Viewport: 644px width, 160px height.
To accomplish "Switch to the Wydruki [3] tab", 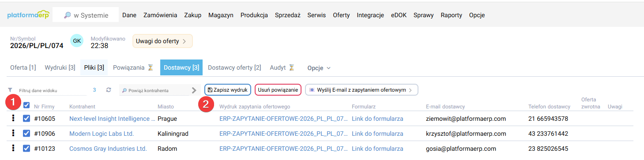I will pos(60,68).
